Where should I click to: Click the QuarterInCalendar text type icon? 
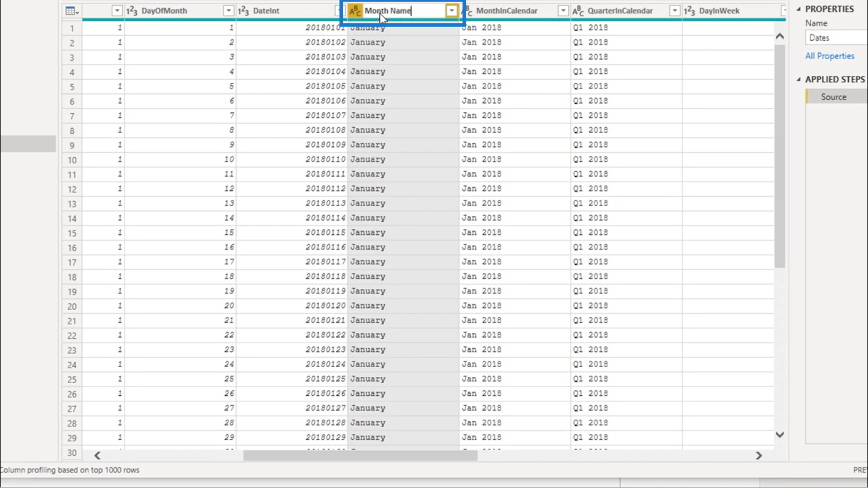click(x=578, y=11)
